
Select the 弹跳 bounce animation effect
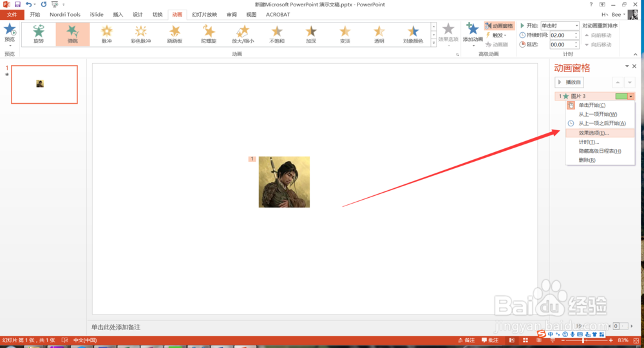[73, 34]
